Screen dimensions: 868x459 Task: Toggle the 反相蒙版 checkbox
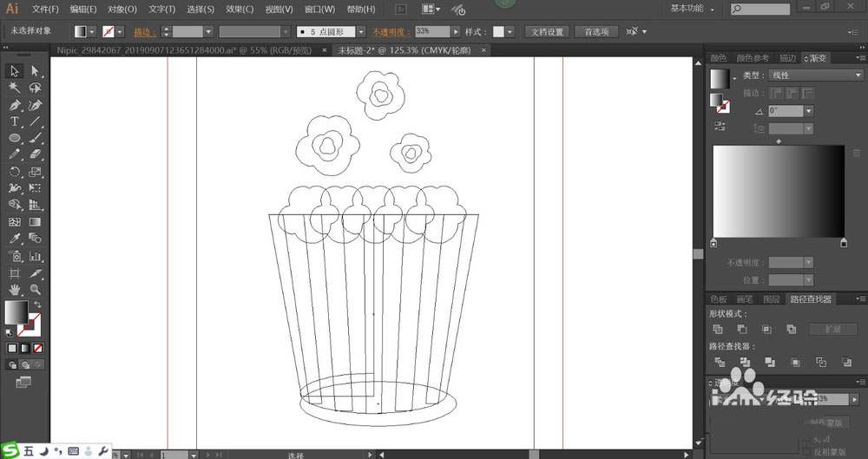[806, 452]
